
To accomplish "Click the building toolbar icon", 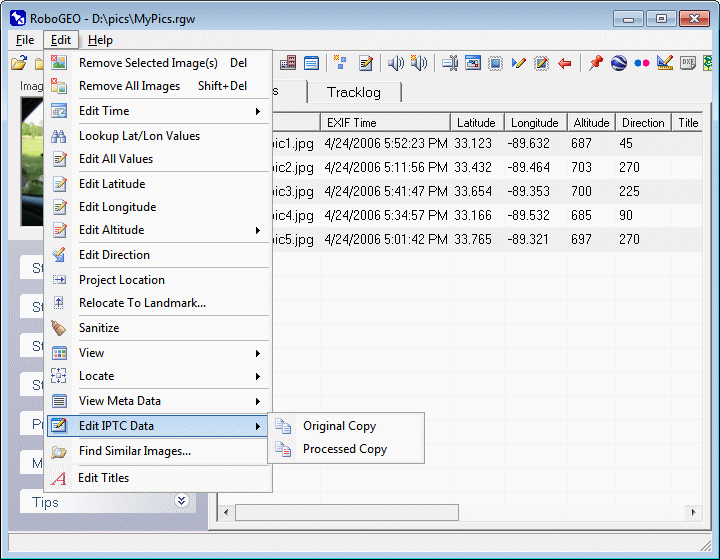I will [x=288, y=63].
